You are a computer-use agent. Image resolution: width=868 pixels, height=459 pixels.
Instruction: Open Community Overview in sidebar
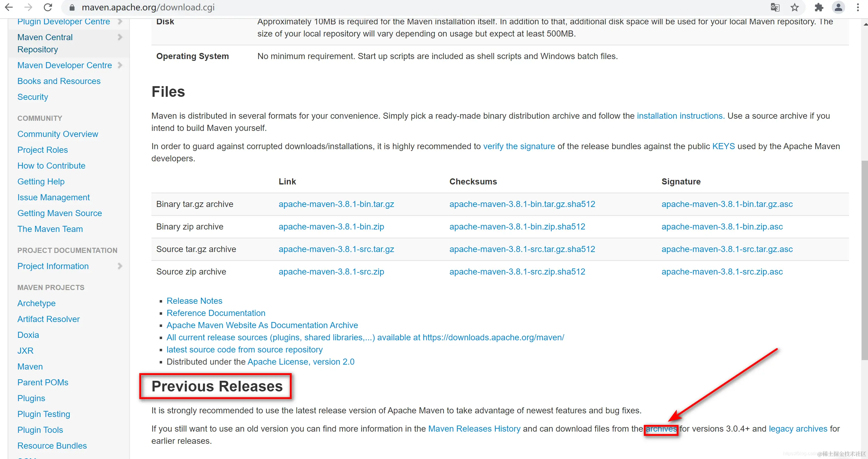click(57, 134)
